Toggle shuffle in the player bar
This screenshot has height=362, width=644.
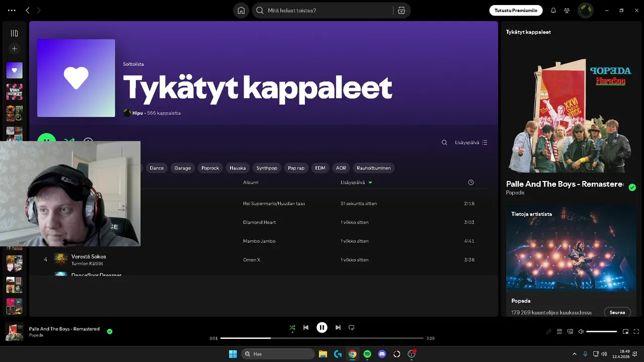[x=292, y=328]
